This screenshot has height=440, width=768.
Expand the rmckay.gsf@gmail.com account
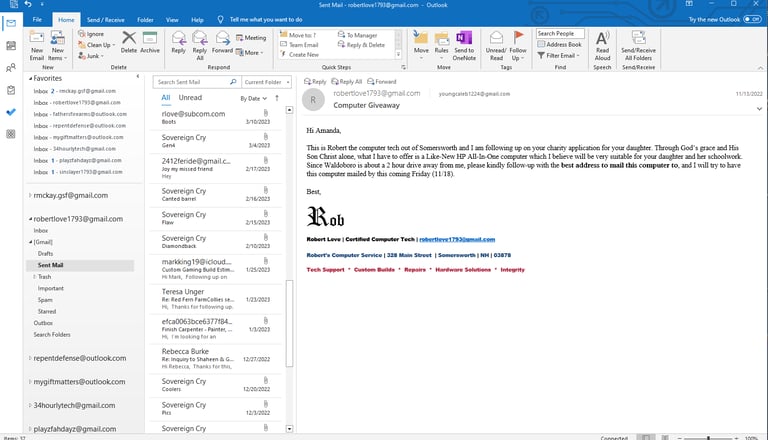point(30,195)
